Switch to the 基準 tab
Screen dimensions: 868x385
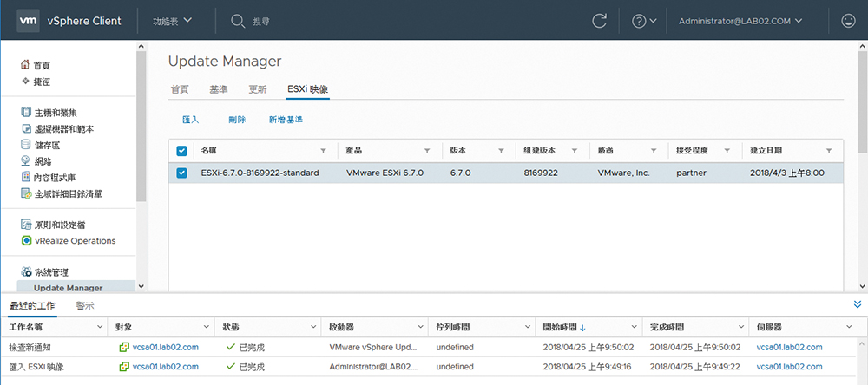(219, 89)
